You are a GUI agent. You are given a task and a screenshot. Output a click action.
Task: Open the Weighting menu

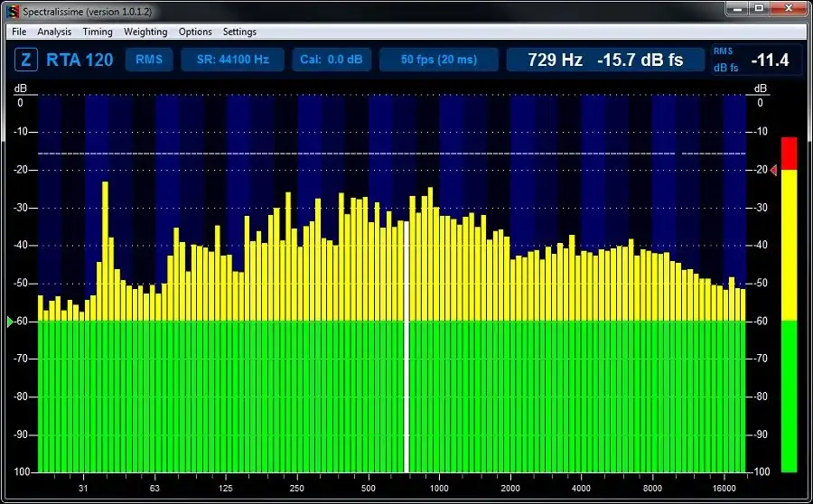click(145, 32)
